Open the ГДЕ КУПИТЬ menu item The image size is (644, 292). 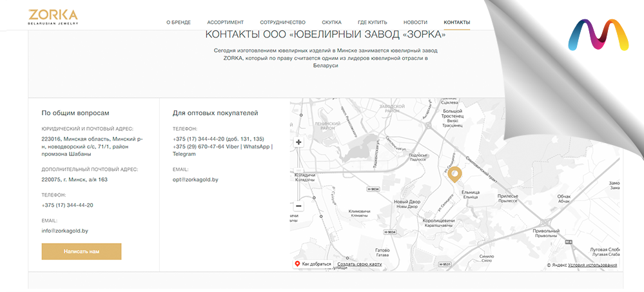coord(372,23)
